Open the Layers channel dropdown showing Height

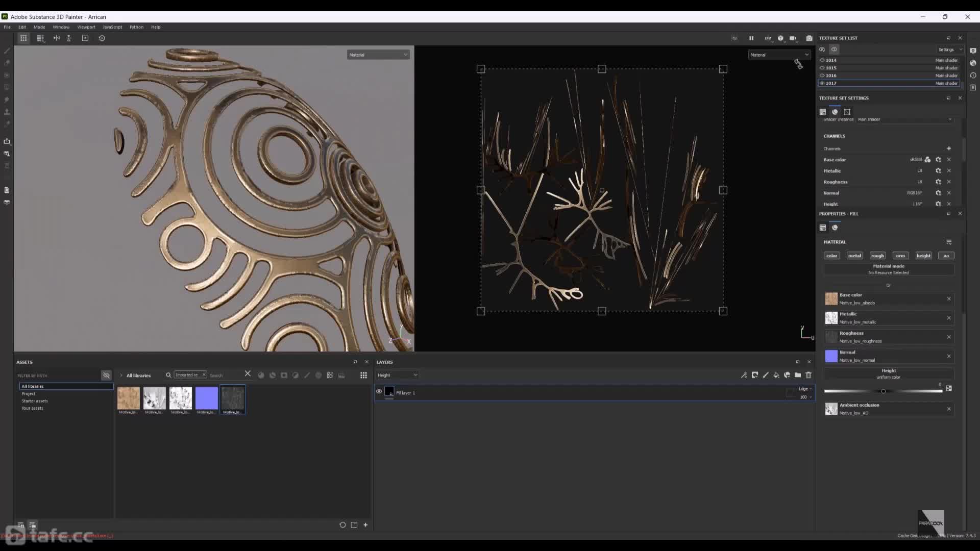pos(398,375)
